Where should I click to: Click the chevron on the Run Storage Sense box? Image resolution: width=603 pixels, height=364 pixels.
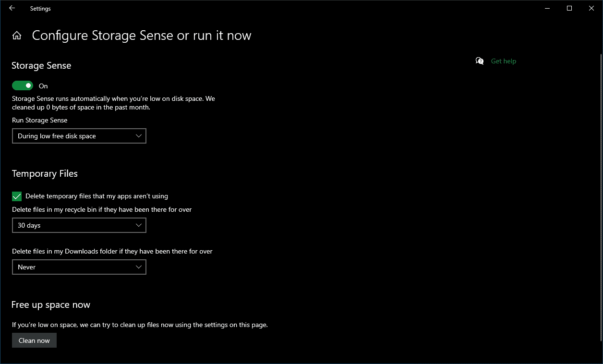coord(139,136)
